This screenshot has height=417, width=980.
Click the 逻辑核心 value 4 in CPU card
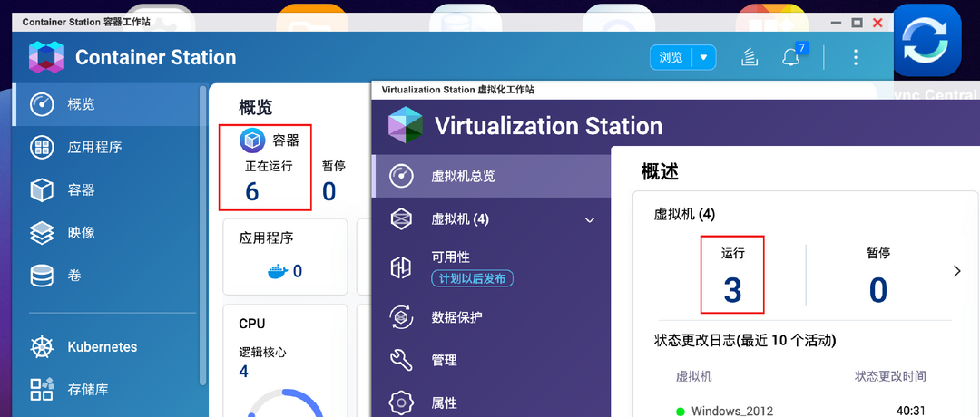[x=244, y=372]
